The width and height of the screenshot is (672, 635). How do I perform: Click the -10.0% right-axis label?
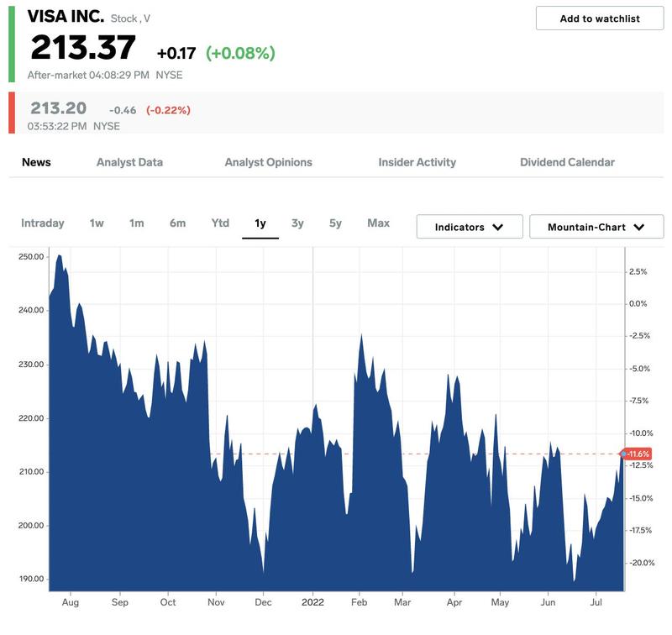click(641, 433)
